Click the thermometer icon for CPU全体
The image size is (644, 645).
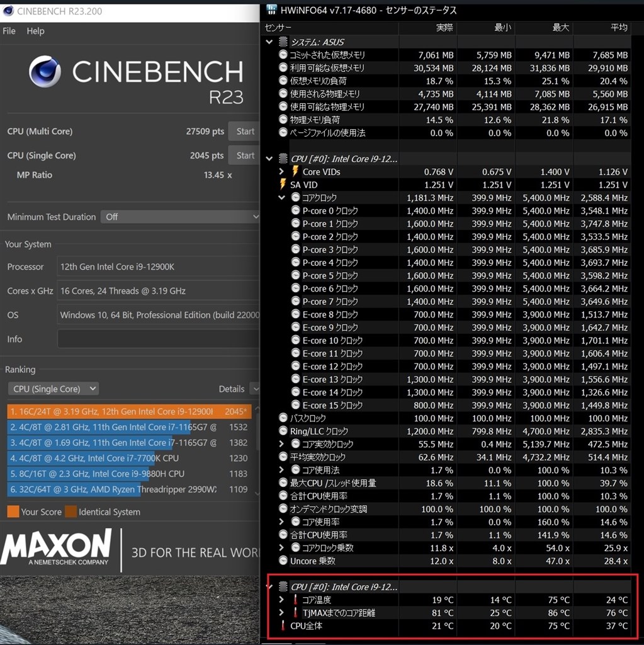[x=283, y=625]
